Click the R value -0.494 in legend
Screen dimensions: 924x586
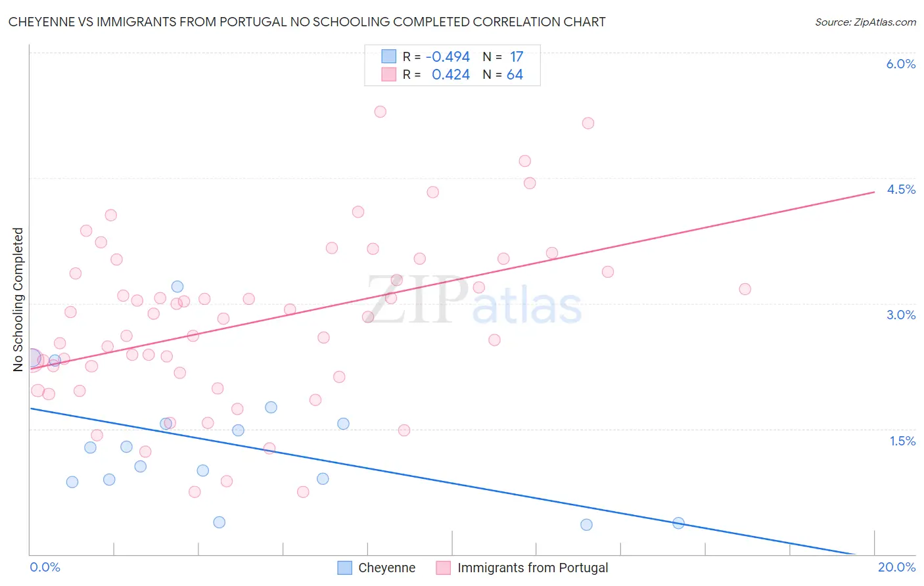pyautogui.click(x=448, y=56)
